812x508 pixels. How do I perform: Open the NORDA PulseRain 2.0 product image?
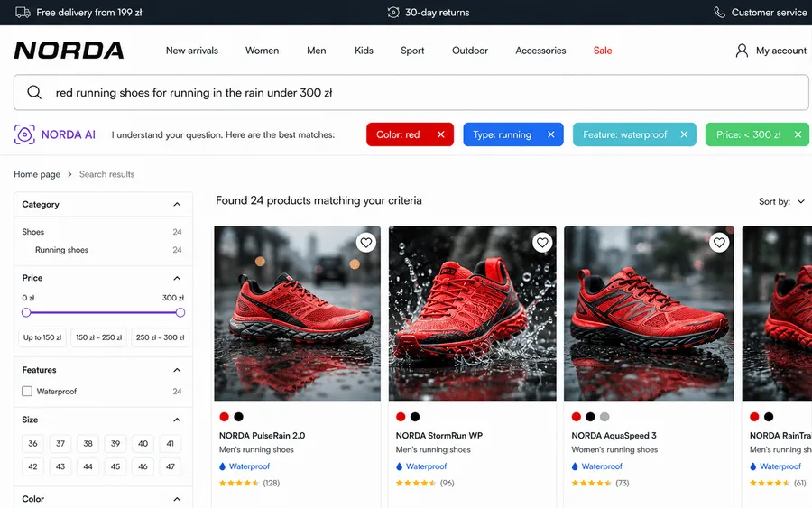(x=297, y=313)
